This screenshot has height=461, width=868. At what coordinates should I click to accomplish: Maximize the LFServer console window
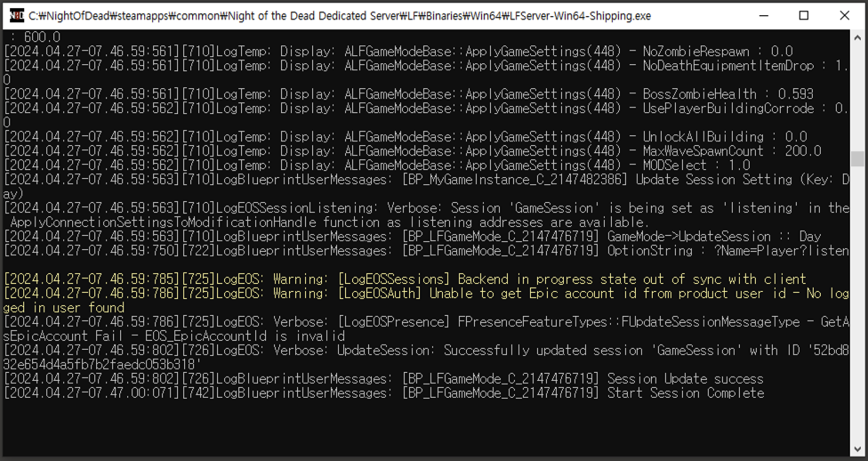804,15
